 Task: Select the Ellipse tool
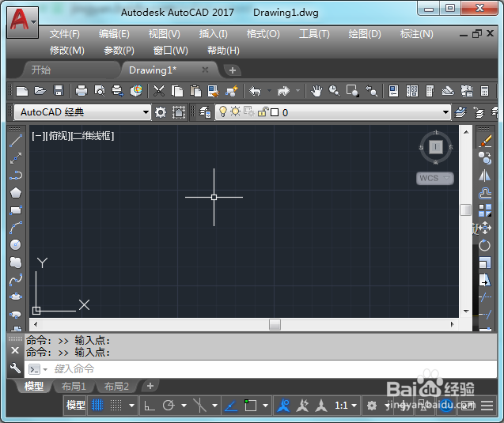16,296
